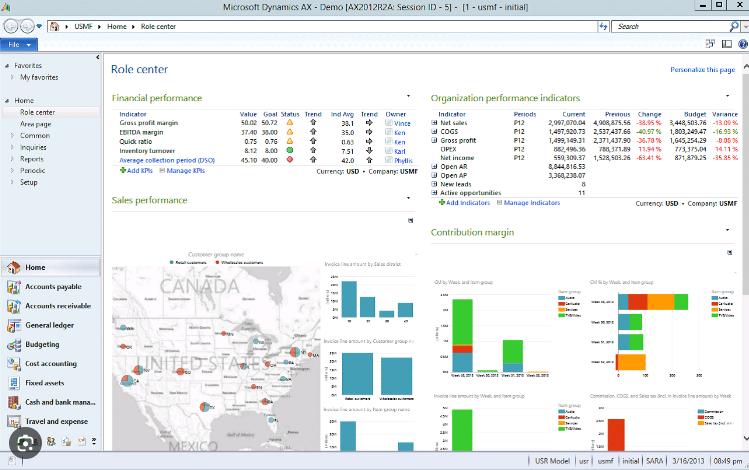Click the help icon in top-right toolbar
749x470 pixels.
point(743,44)
